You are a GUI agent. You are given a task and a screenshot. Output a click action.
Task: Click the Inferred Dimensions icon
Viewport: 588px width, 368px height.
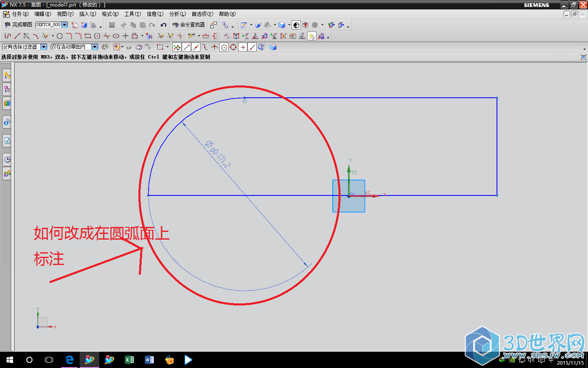pyautogui.click(x=192, y=36)
